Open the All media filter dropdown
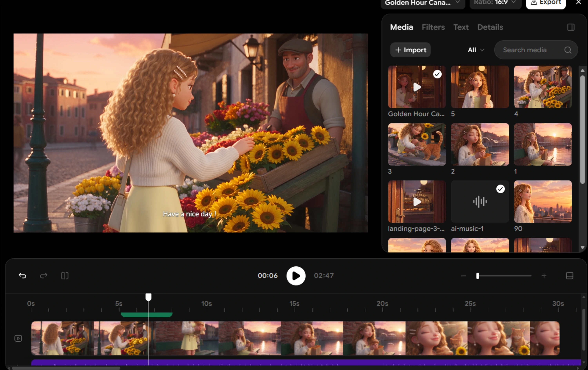The width and height of the screenshot is (588, 370). 476,50
